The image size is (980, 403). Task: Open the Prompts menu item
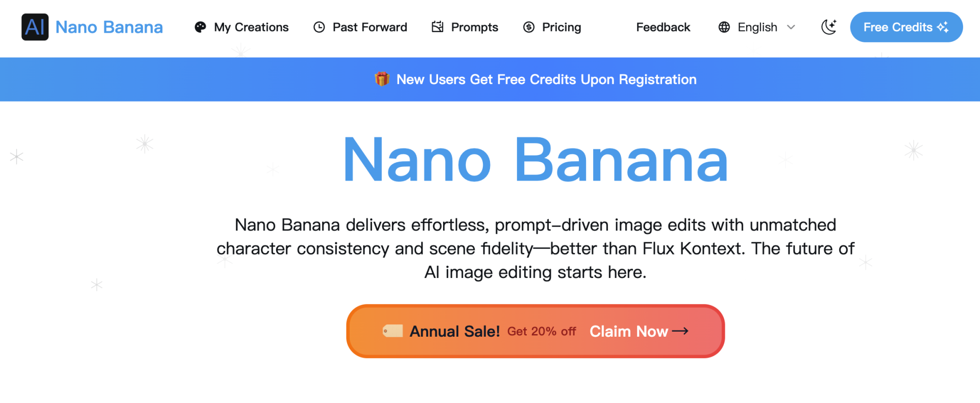[x=474, y=27]
